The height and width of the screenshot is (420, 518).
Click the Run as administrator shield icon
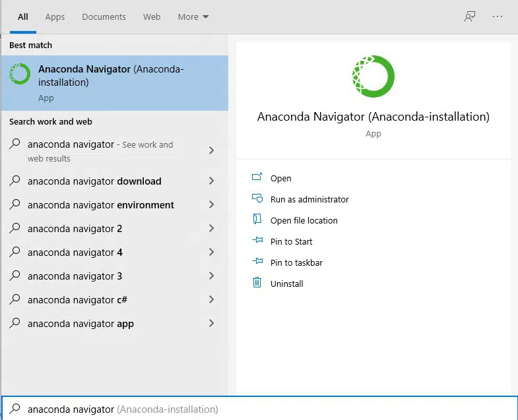pos(257,198)
